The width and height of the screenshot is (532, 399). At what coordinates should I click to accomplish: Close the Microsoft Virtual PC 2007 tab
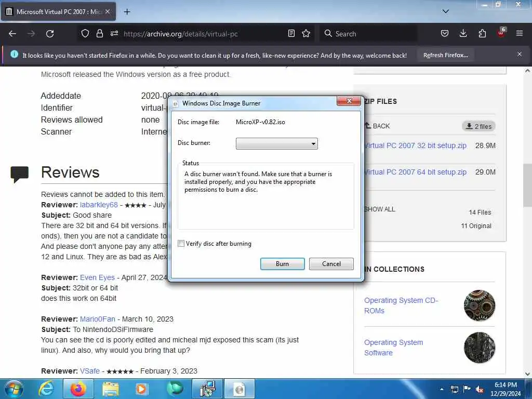click(x=108, y=11)
